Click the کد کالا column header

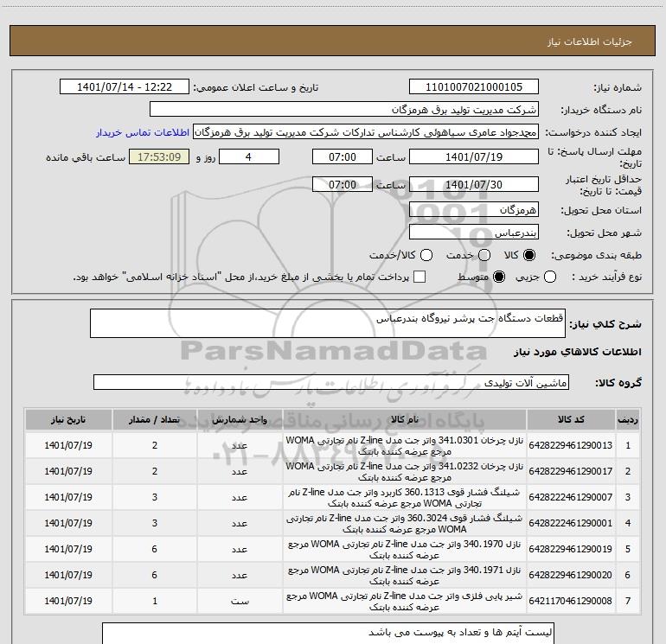(571, 419)
